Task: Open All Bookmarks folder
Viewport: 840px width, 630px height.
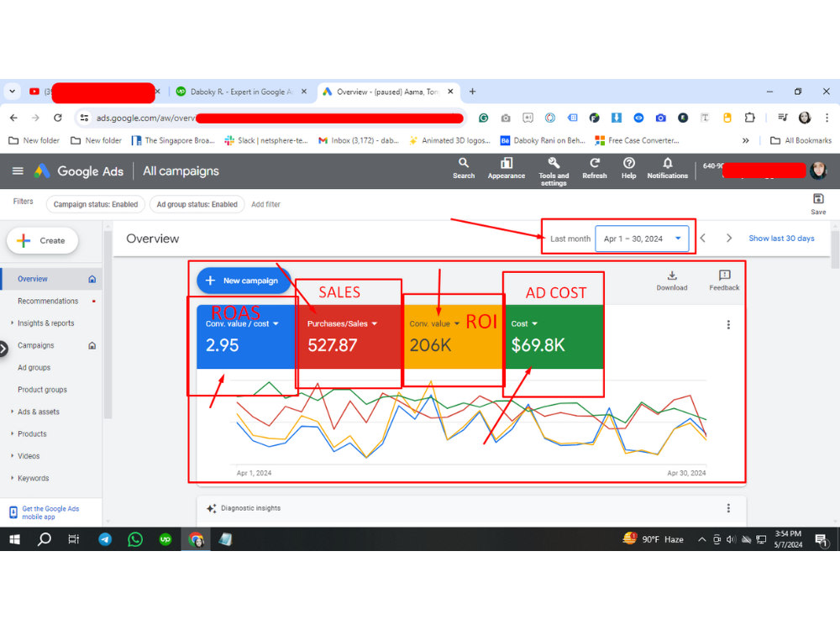Action: pos(801,140)
